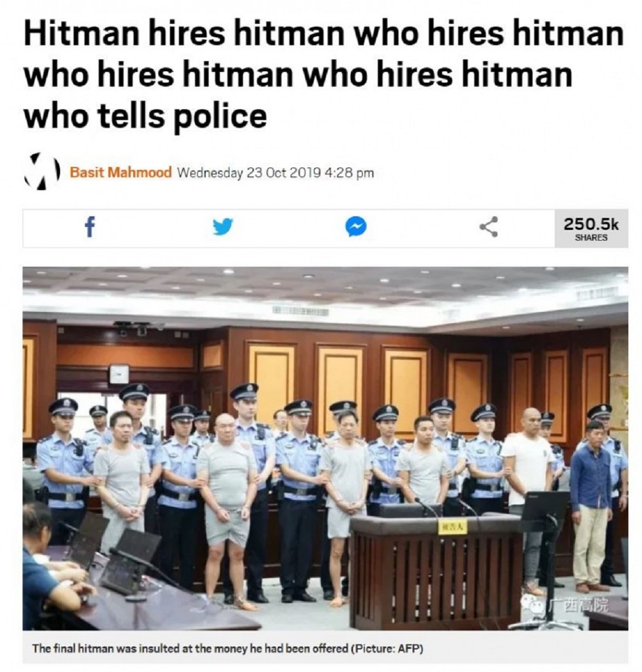
Task: Click the photo caption about the final hitman
Action: pyautogui.click(x=227, y=648)
